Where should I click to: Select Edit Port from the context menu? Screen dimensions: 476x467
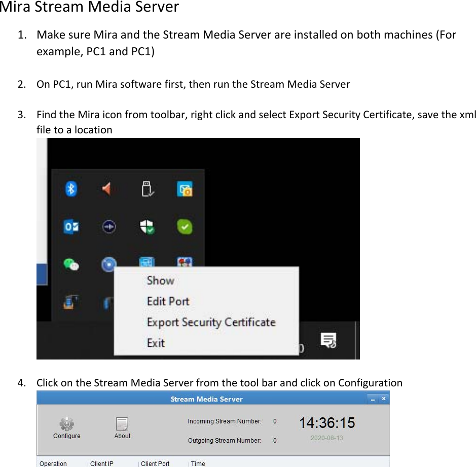pos(168,301)
